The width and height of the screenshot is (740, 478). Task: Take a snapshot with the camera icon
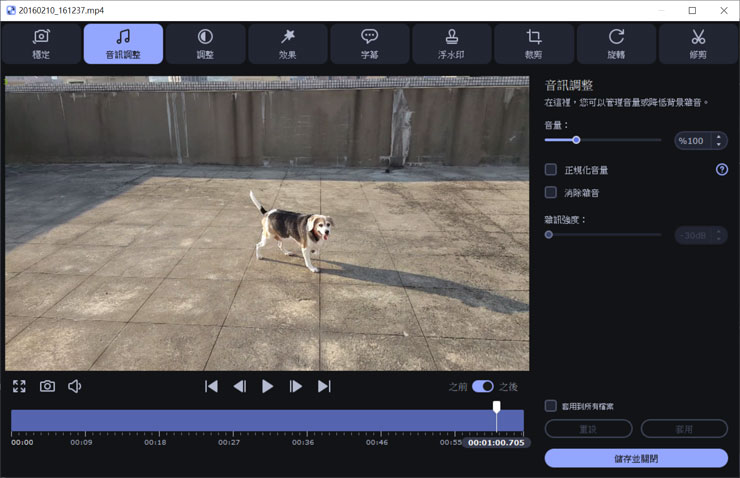pos(47,386)
